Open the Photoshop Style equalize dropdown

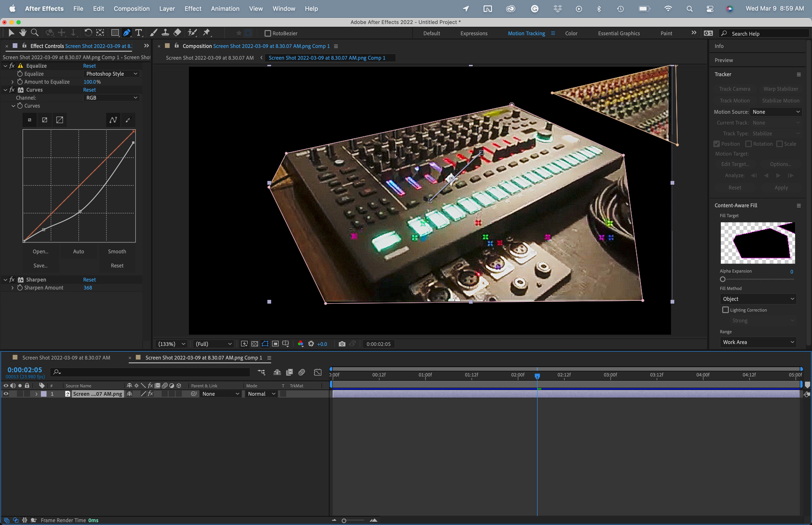111,74
